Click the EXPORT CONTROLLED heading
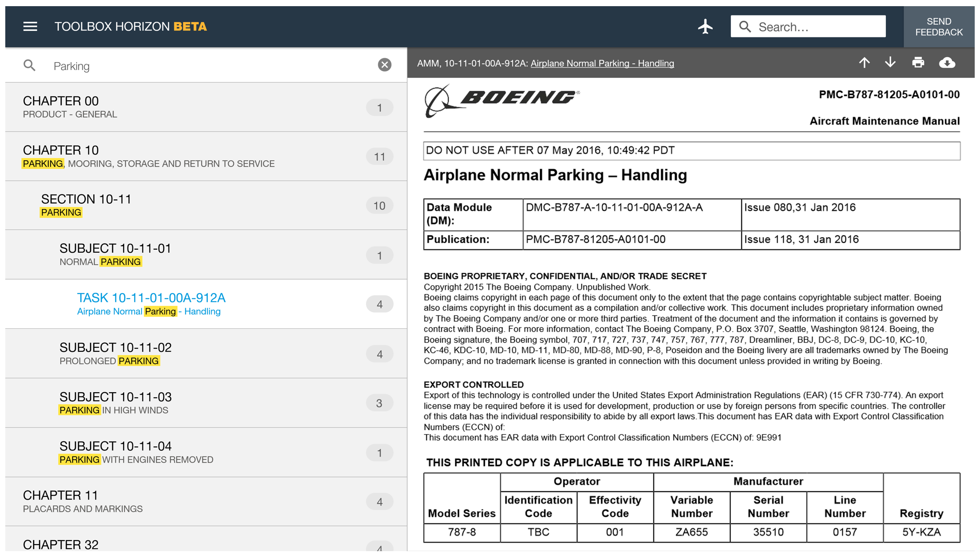Image resolution: width=980 pixels, height=556 pixels. click(x=473, y=384)
